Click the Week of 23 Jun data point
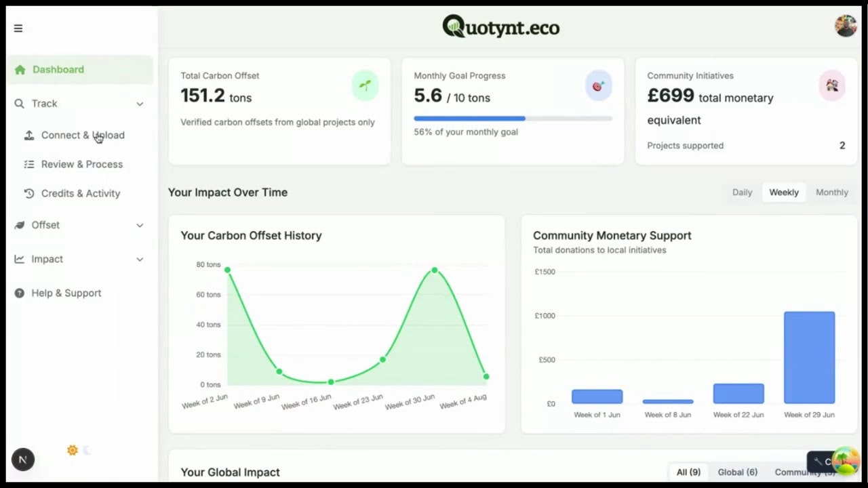868x488 pixels. click(x=383, y=359)
